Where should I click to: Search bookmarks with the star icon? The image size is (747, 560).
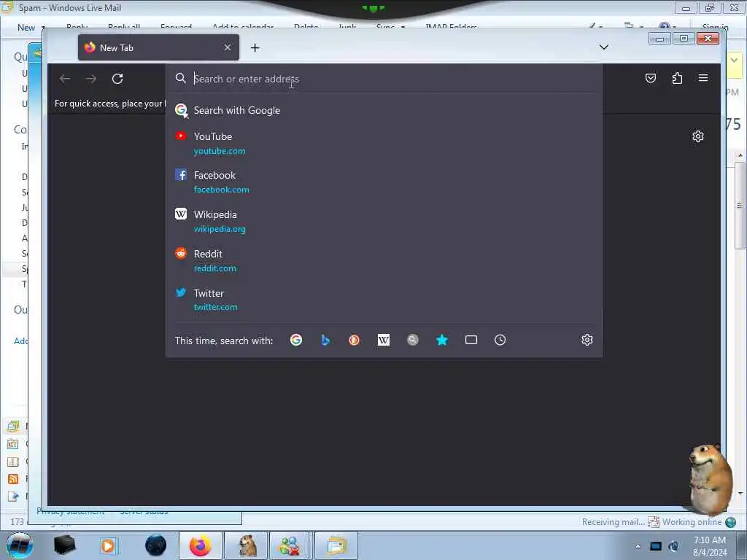(442, 340)
